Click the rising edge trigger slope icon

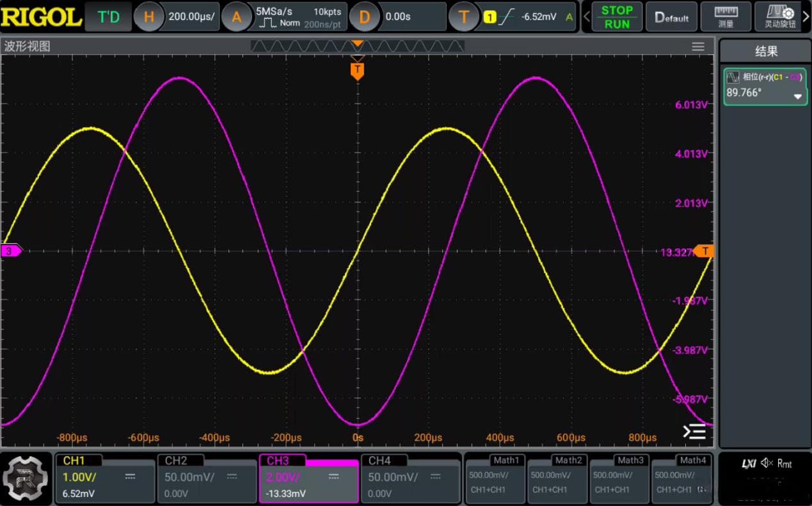pos(506,17)
